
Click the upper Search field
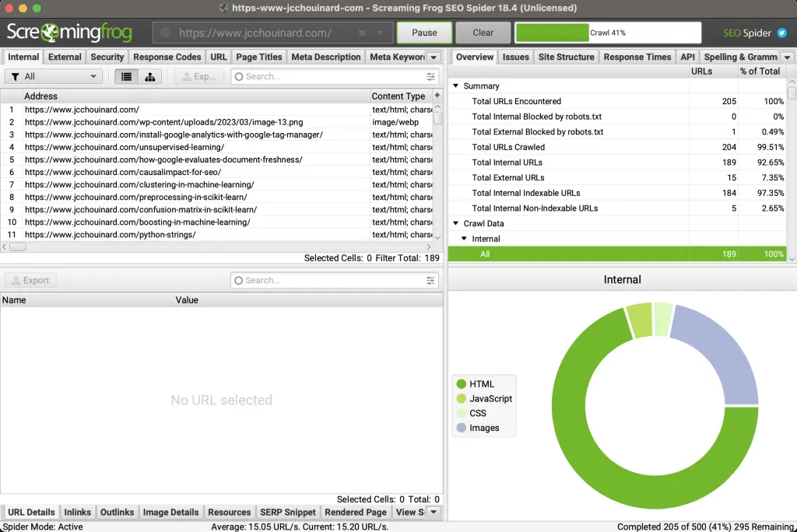pos(335,77)
